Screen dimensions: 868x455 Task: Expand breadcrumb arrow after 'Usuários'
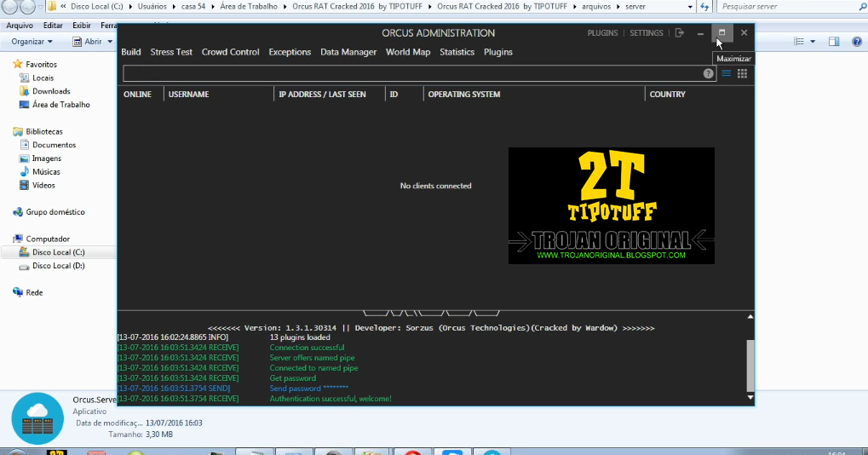(174, 7)
